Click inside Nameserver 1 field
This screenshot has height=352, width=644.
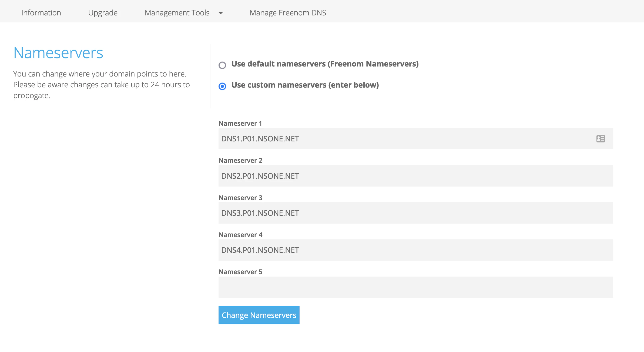pos(405,139)
